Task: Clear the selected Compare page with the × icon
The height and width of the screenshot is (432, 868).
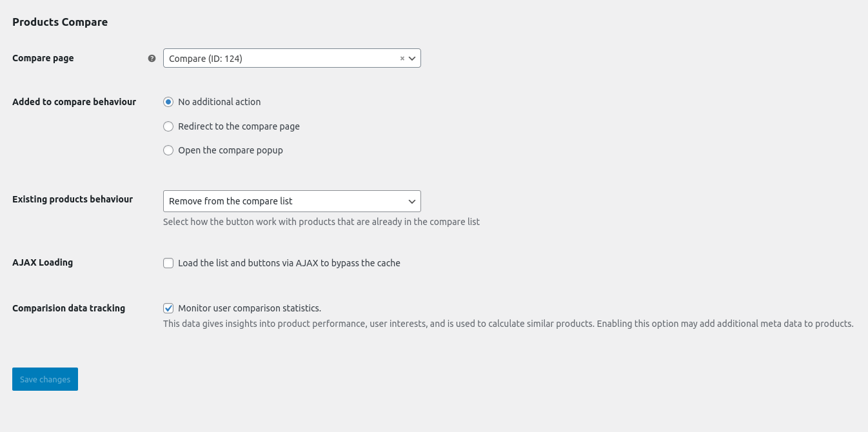Action: pyautogui.click(x=402, y=58)
